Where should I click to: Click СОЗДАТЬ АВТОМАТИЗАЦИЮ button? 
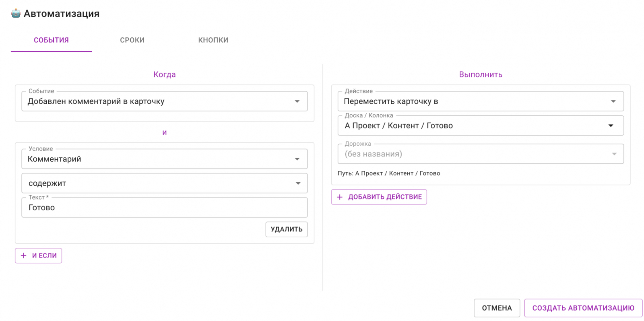click(x=583, y=308)
